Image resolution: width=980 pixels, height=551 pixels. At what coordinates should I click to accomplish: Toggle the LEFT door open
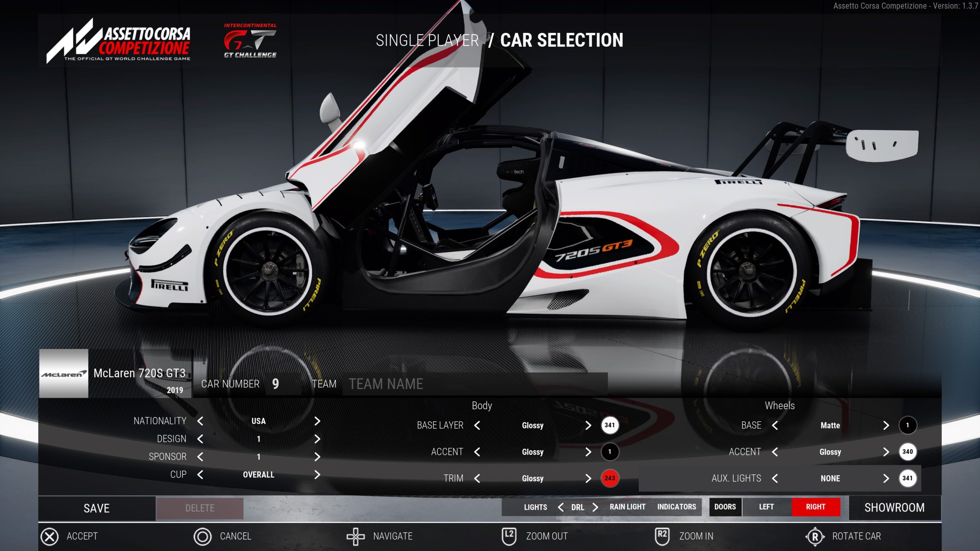pos(766,507)
